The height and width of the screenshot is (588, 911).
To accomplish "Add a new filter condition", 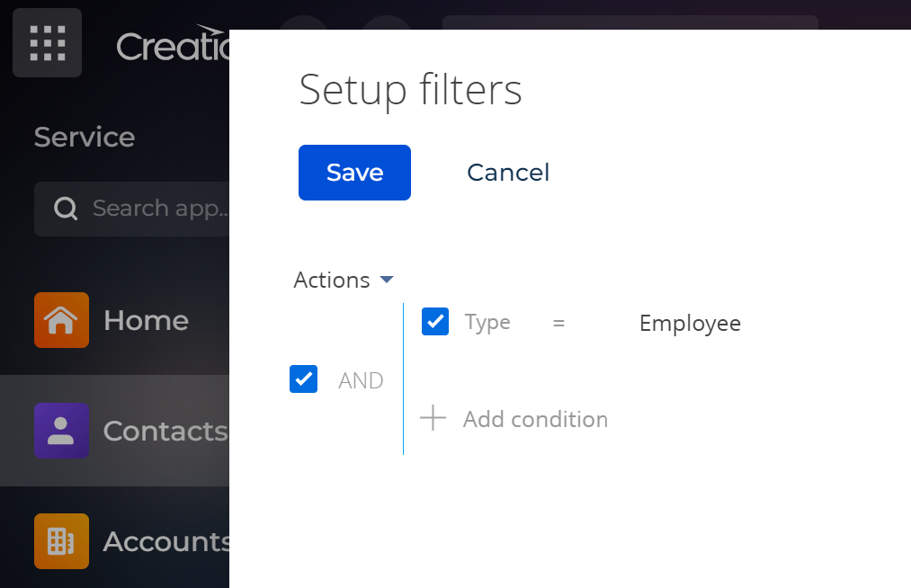I will click(535, 419).
